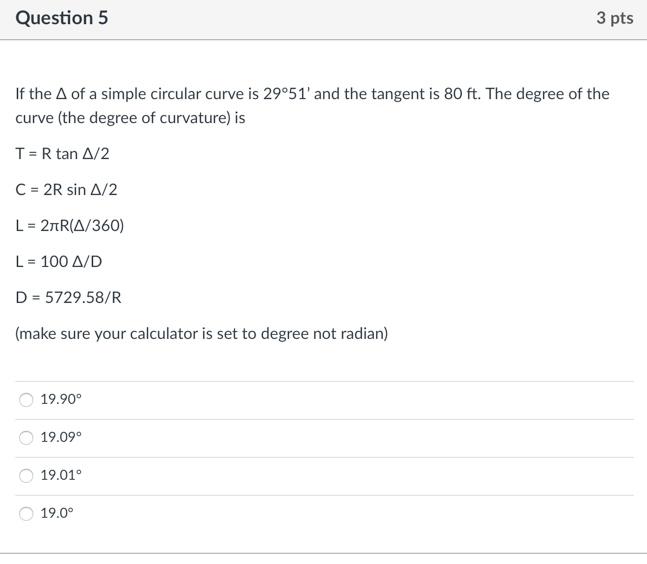This screenshot has width=647, height=564.
Task: Pick the 19.0° radio button
Action: click(x=26, y=513)
